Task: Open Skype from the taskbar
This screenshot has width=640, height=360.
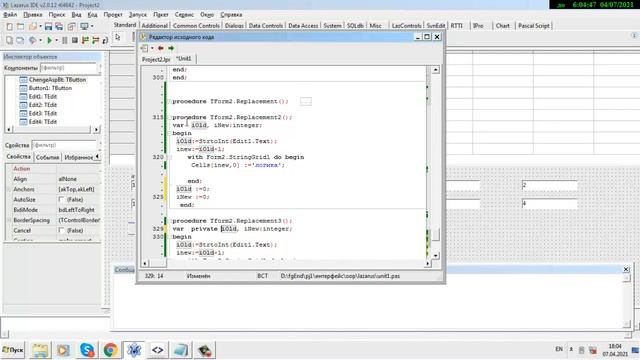Action: tap(87, 350)
